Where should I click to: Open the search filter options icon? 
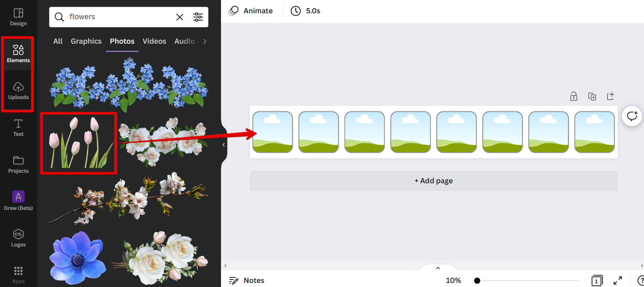click(x=198, y=17)
